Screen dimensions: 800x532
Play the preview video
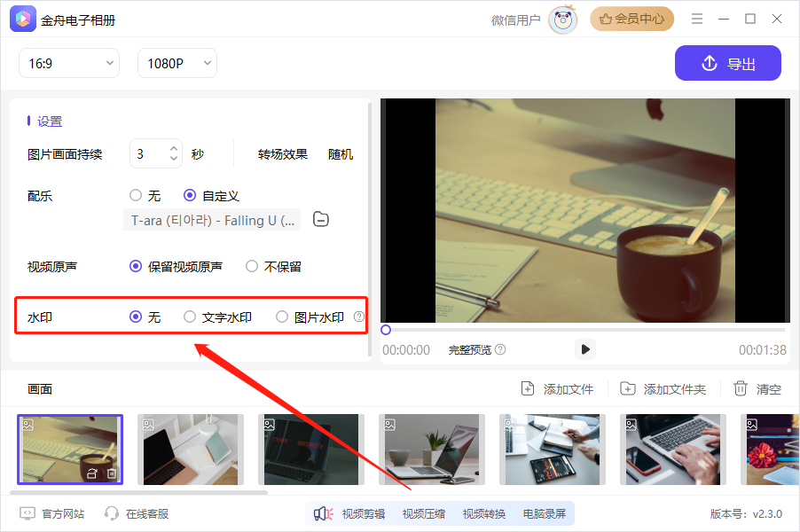tap(585, 349)
